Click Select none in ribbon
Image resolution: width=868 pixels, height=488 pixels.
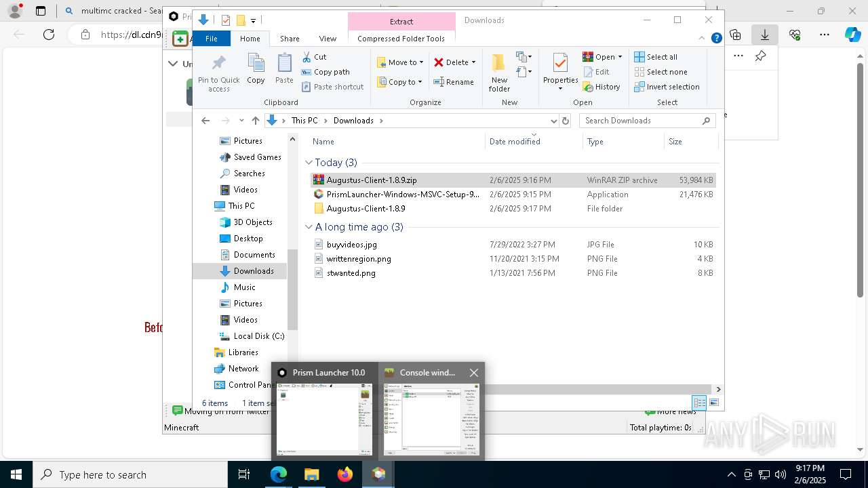tap(660, 72)
